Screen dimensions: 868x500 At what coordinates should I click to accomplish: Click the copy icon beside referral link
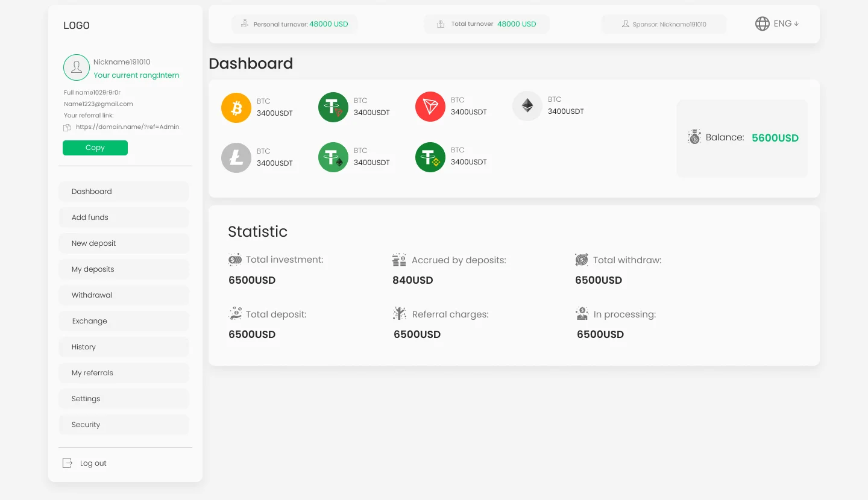67,128
